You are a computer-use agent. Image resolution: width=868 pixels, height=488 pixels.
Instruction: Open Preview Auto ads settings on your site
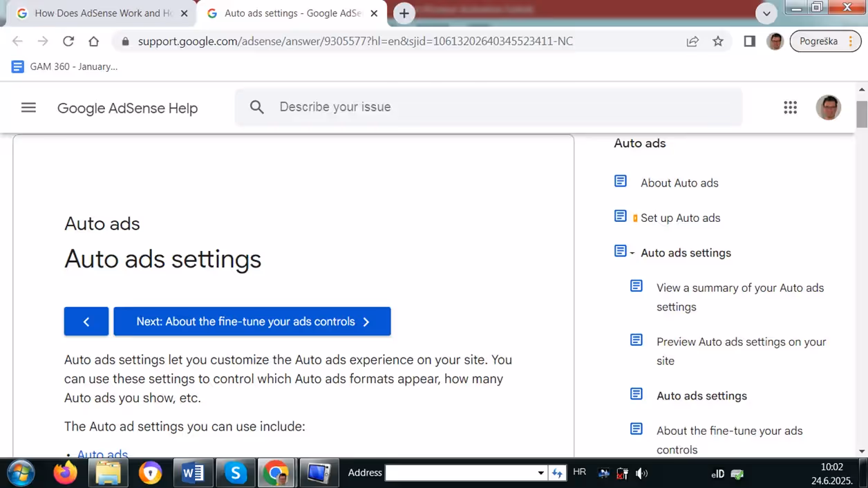[x=741, y=351]
